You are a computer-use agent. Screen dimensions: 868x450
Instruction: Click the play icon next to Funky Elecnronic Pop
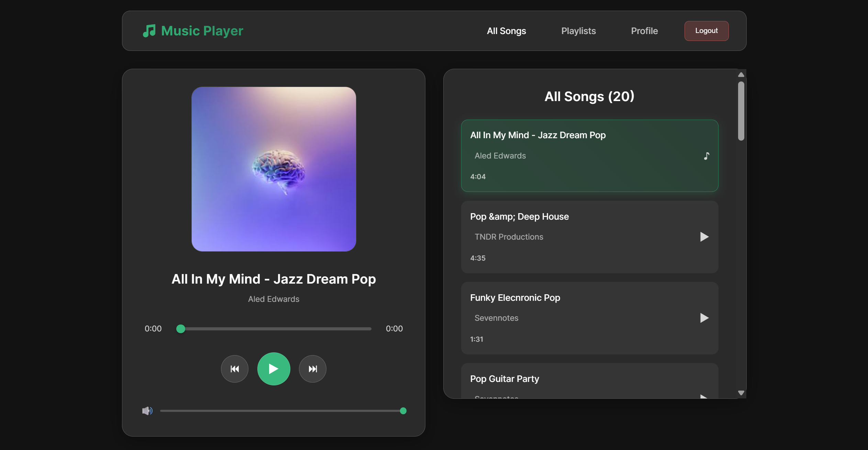[x=704, y=318]
